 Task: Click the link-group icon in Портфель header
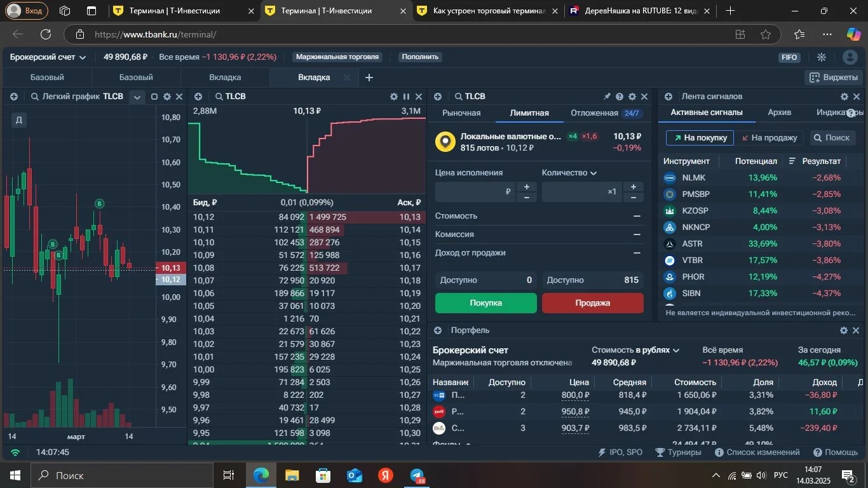click(438, 330)
